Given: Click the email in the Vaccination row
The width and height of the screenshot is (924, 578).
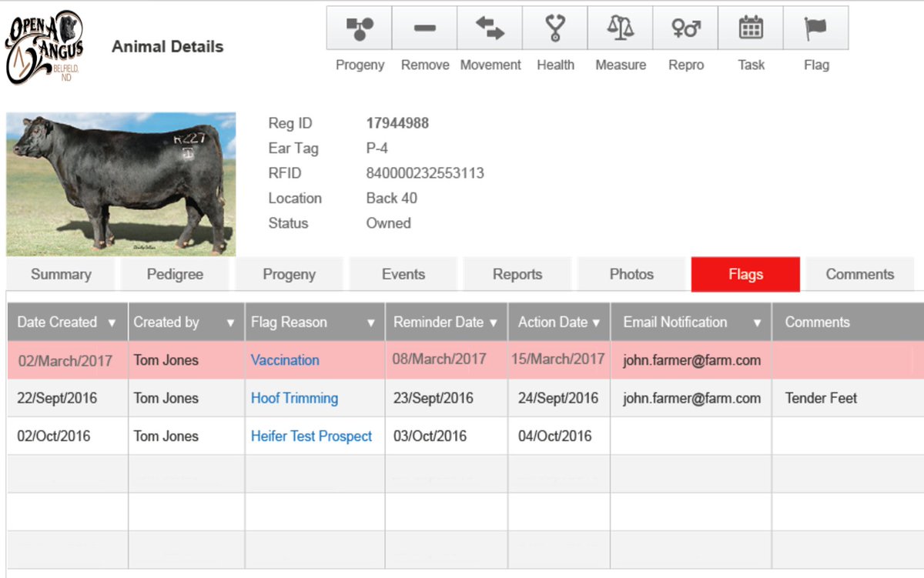Looking at the screenshot, I should pyautogui.click(x=691, y=360).
